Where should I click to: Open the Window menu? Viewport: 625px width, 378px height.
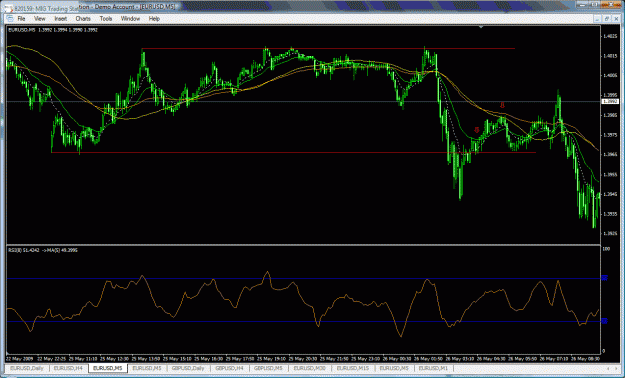[x=130, y=19]
